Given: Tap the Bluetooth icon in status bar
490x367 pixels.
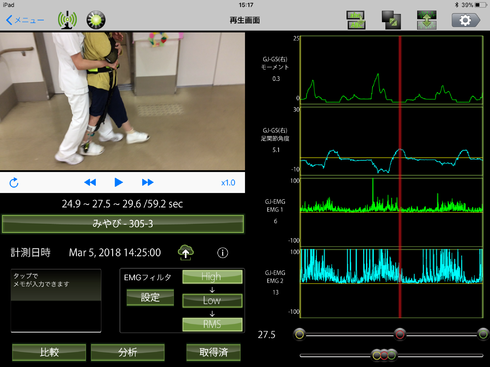Looking at the screenshot, I should tap(457, 5).
